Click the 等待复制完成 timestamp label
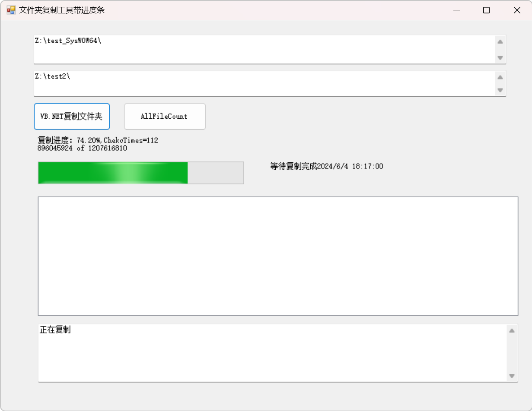 (326, 166)
